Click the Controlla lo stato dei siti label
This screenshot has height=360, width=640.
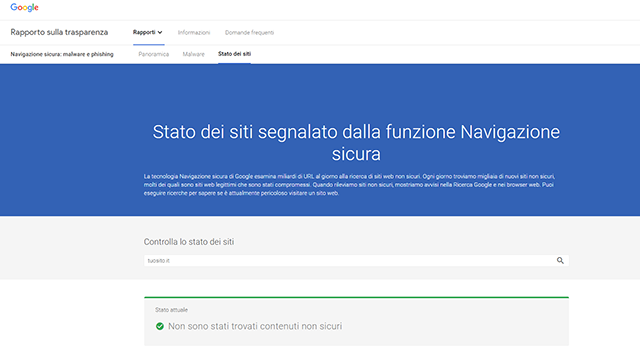click(189, 242)
